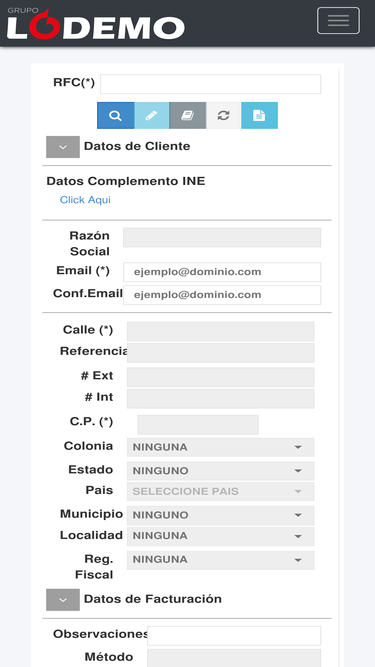Screen dimensions: 375x667
Task: Open the Localidad dropdown
Action: click(x=220, y=536)
